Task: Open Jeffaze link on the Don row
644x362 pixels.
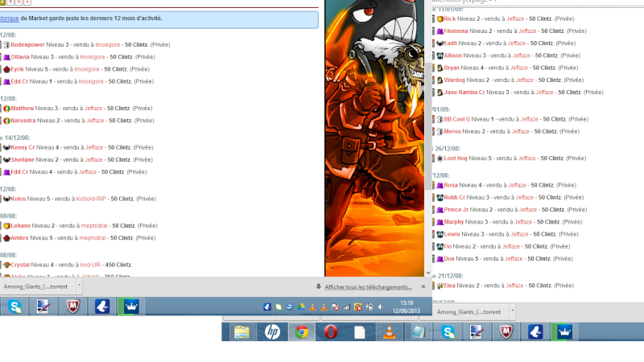Action: click(514, 259)
